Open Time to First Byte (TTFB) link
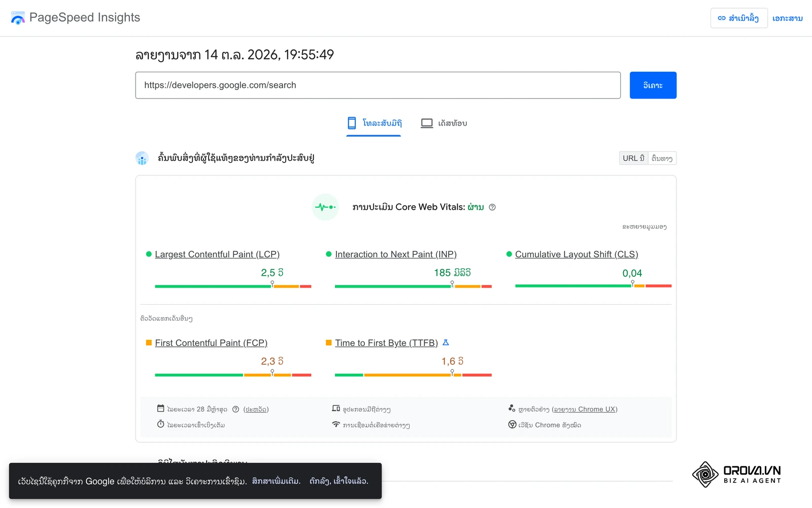812x508 pixels. click(386, 343)
